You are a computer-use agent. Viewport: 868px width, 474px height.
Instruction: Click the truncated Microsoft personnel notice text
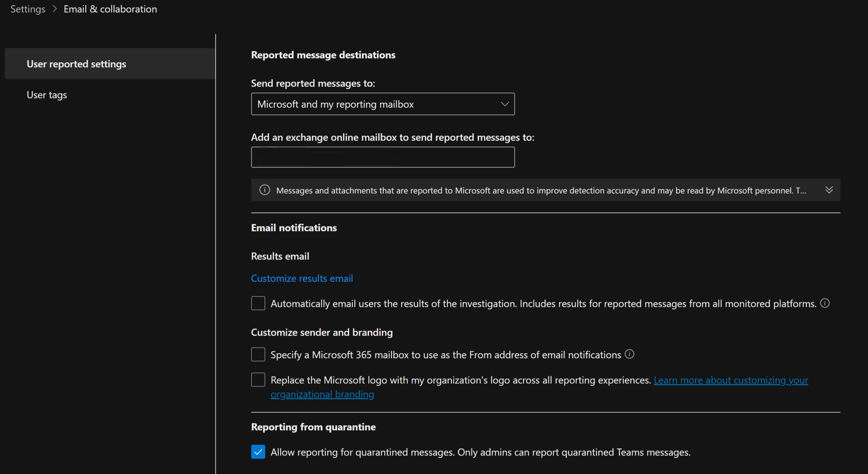tap(541, 191)
